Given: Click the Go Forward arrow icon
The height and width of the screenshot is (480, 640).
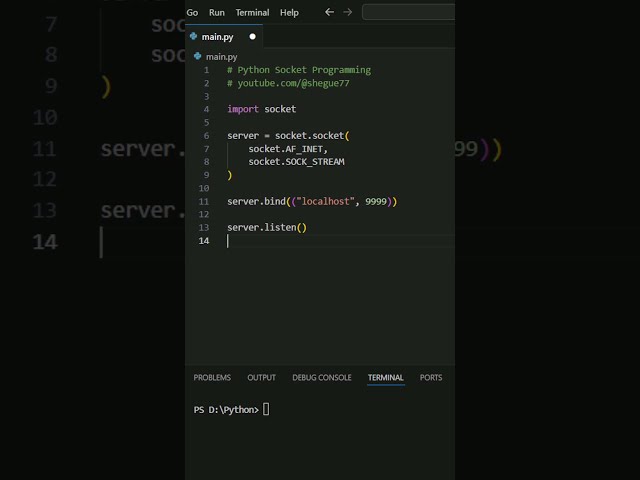Looking at the screenshot, I should coord(347,12).
